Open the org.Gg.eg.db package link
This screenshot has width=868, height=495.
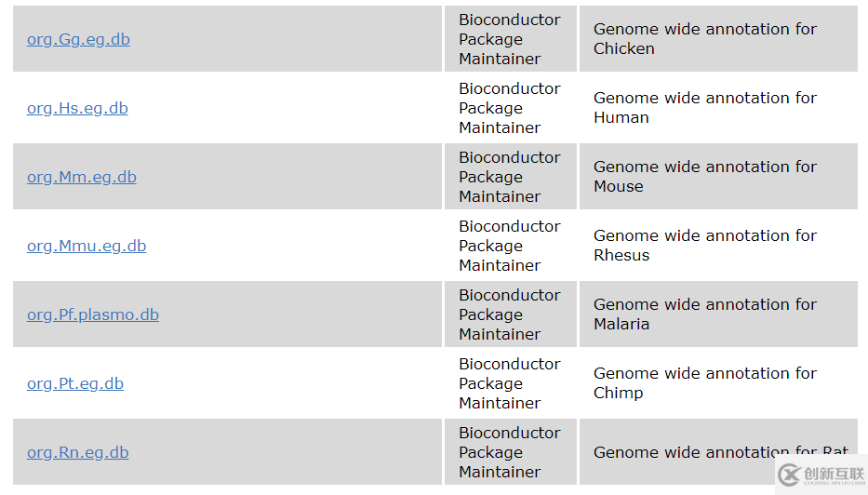click(x=78, y=39)
